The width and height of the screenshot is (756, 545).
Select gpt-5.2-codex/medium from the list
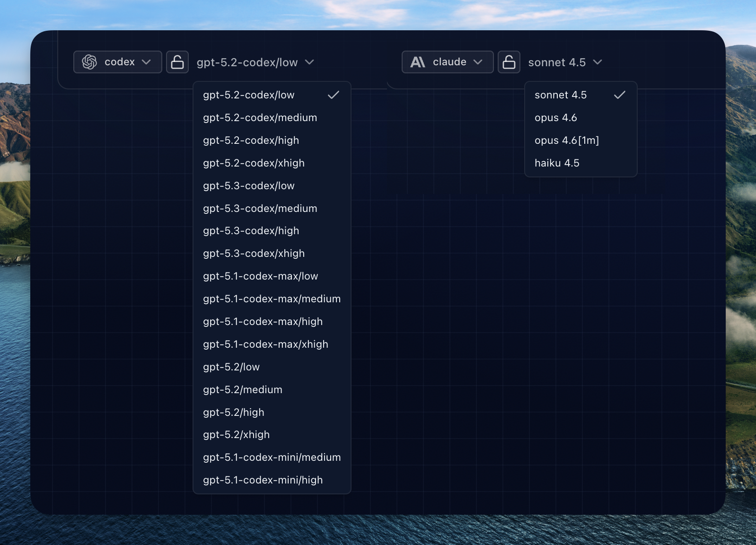click(x=260, y=118)
